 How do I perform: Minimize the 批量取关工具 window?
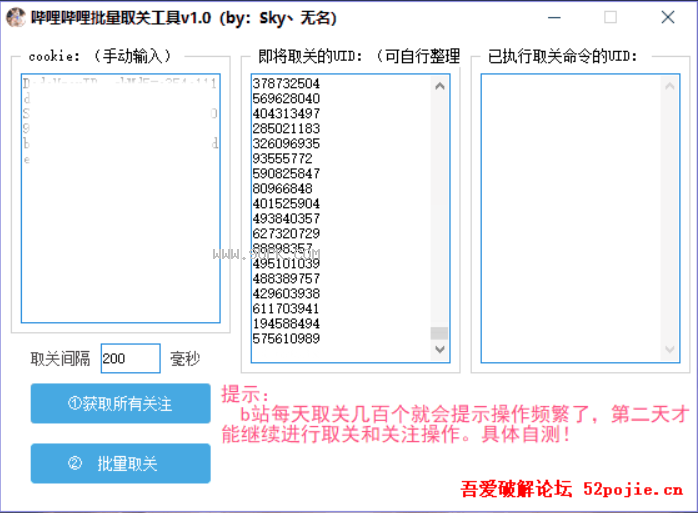pyautogui.click(x=554, y=18)
